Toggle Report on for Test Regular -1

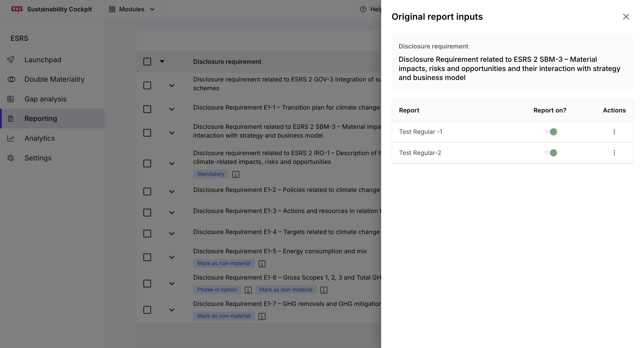pyautogui.click(x=551, y=132)
